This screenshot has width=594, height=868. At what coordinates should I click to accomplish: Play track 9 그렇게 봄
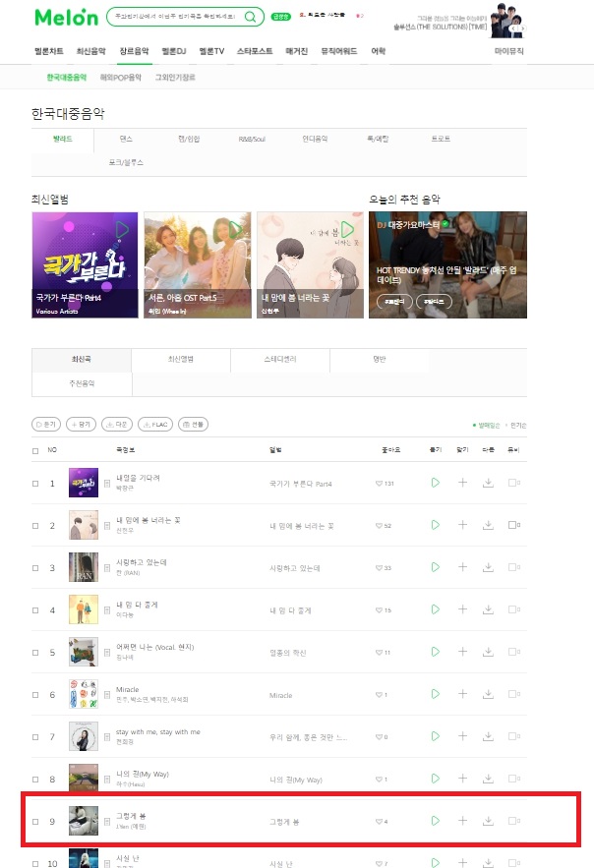[435, 821]
